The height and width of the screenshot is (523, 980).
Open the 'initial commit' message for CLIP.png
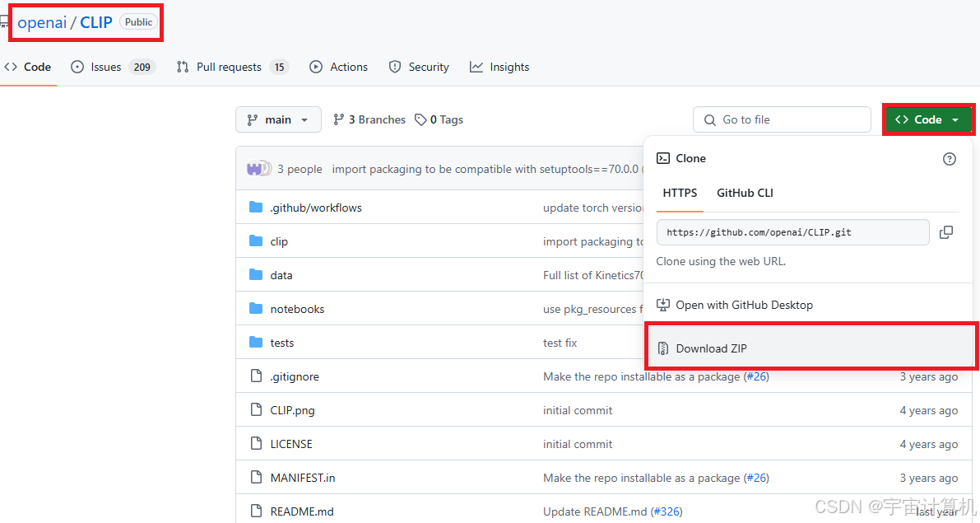[578, 410]
